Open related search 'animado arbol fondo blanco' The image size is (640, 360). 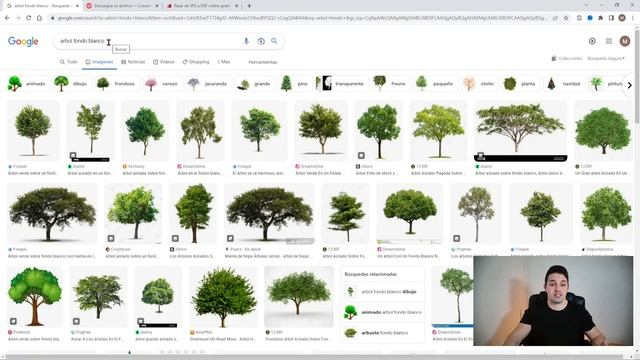point(382,312)
